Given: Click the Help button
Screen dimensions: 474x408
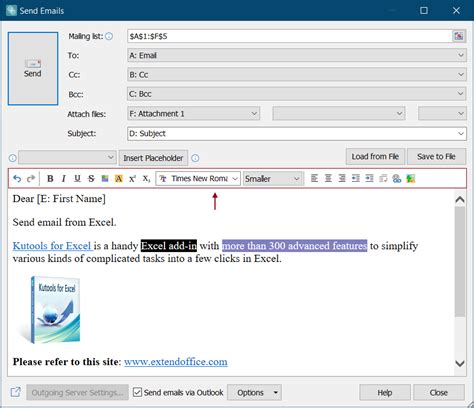Looking at the screenshot, I should tap(385, 392).
